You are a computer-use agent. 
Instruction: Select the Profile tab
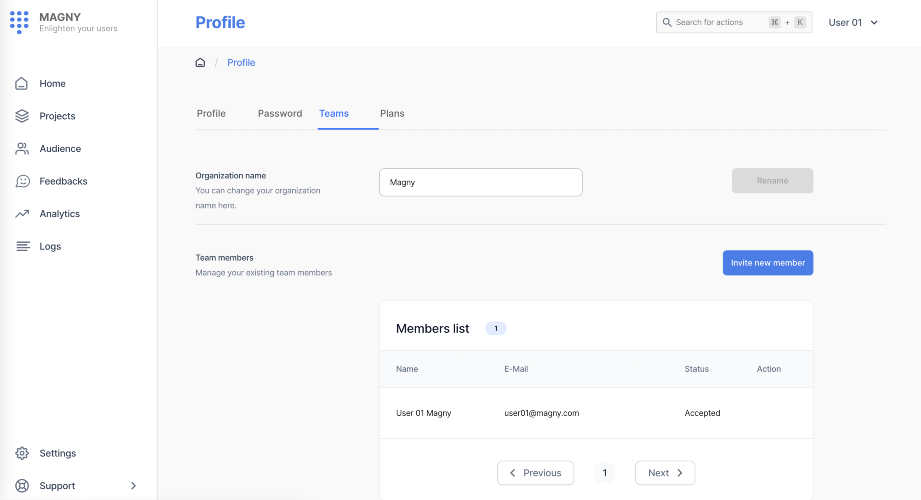pyautogui.click(x=211, y=114)
